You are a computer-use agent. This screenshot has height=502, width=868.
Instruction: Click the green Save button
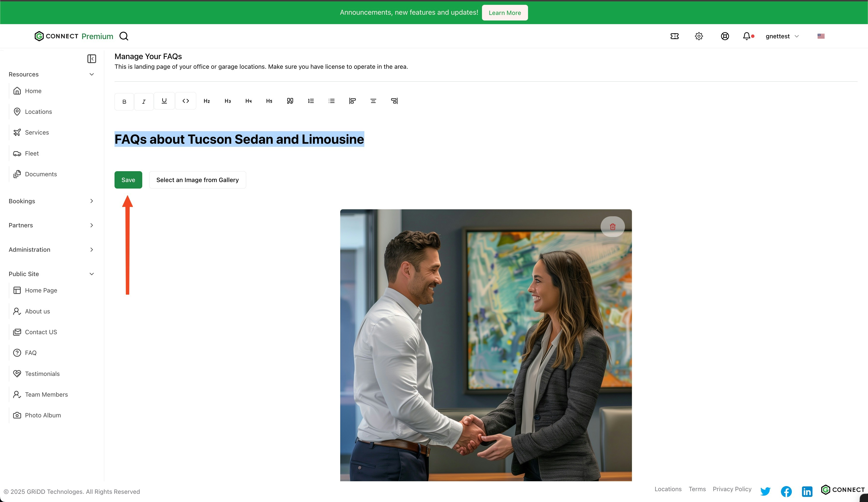click(x=128, y=180)
